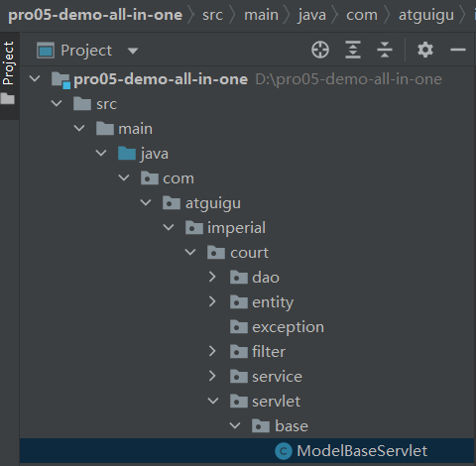The image size is (476, 466).
Task: Click main in the breadcrumb bar
Action: [261, 15]
